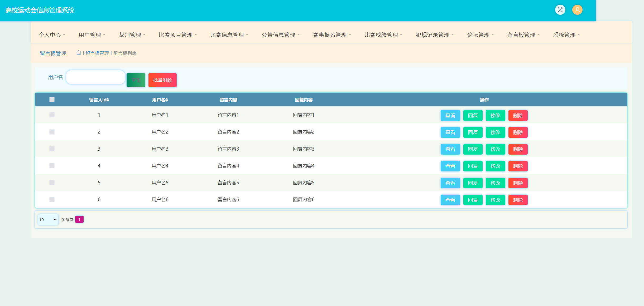Expand the 系统管理 dropdown menu
The height and width of the screenshot is (306, 644).
coord(566,35)
